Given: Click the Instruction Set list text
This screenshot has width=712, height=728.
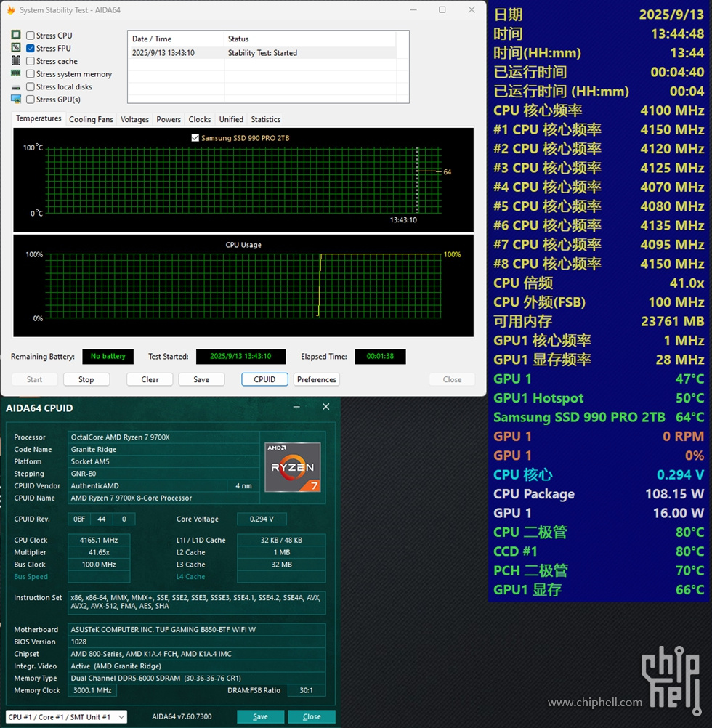Looking at the screenshot, I should [x=197, y=602].
